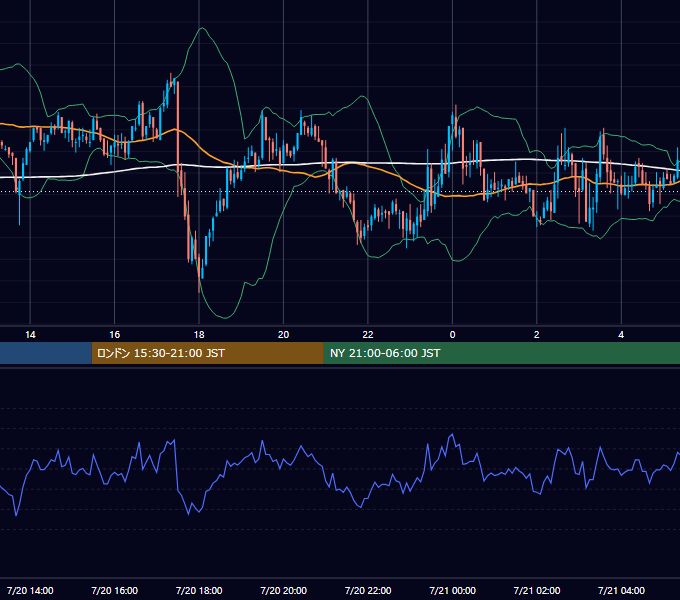The height and width of the screenshot is (600, 680).
Task: Click the 16 hour label on price chart axis
Action: coord(114,335)
